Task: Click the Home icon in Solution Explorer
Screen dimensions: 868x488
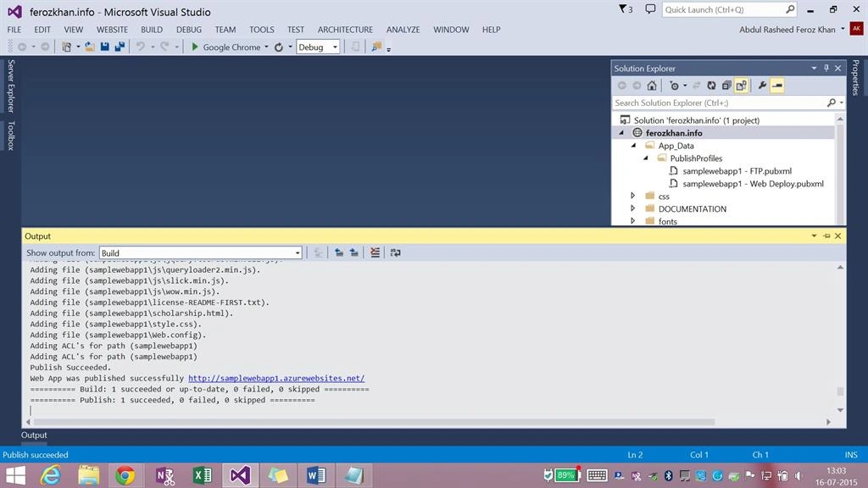Action: click(x=652, y=86)
